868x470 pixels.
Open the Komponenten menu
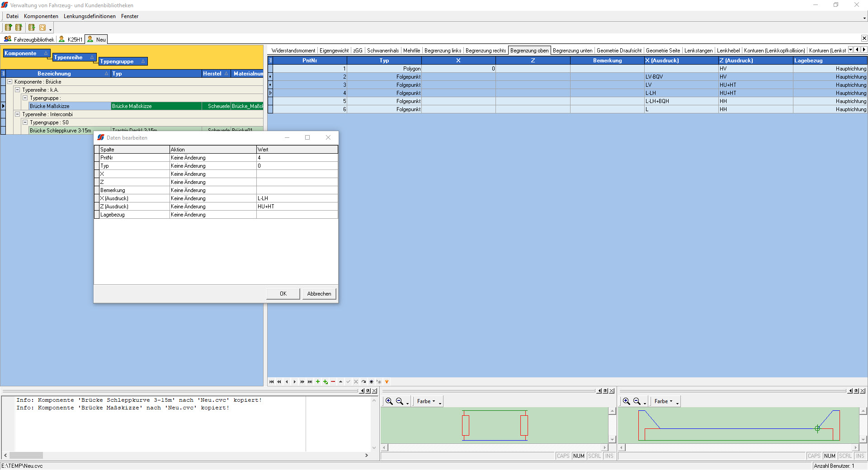click(x=41, y=16)
